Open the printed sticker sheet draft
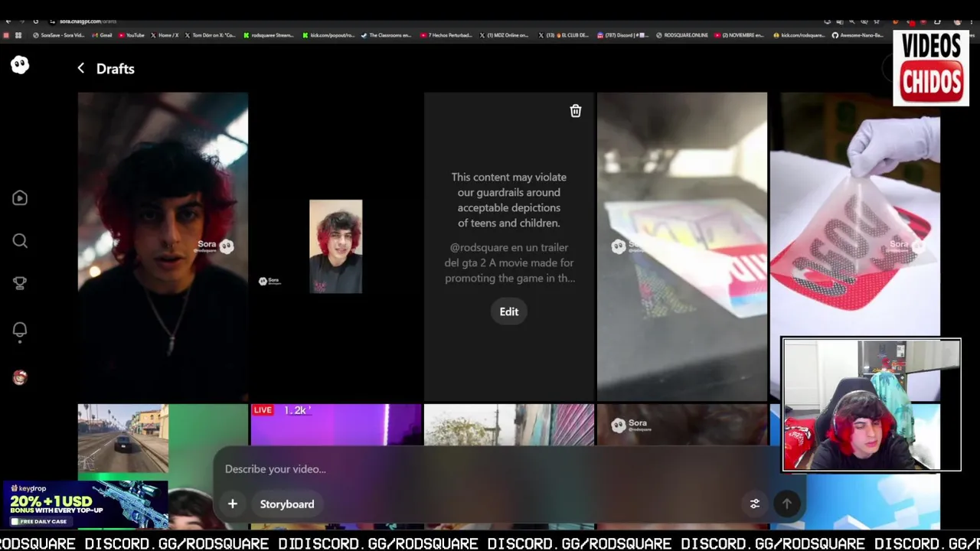The width and height of the screenshot is (980, 551). click(x=682, y=246)
